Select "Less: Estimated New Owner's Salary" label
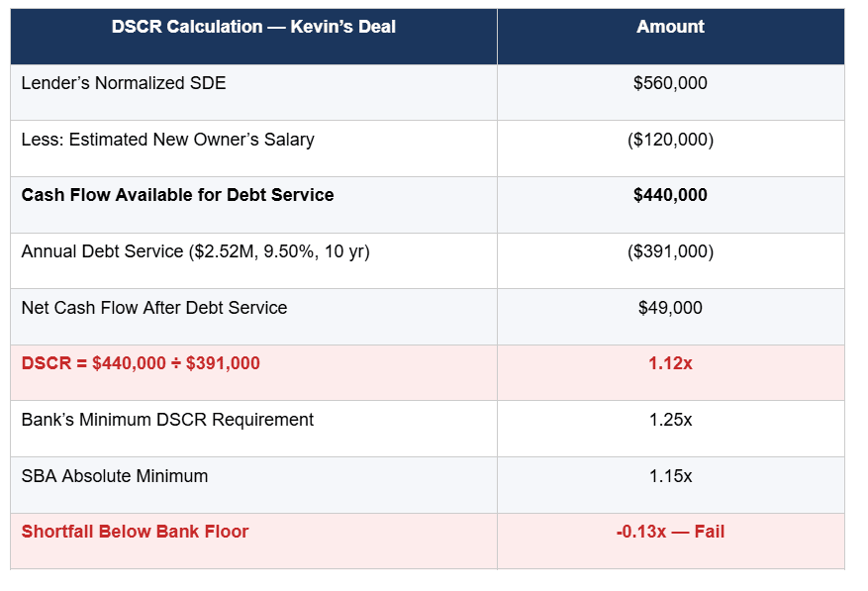Viewport: 868px width, 591px height. (167, 140)
